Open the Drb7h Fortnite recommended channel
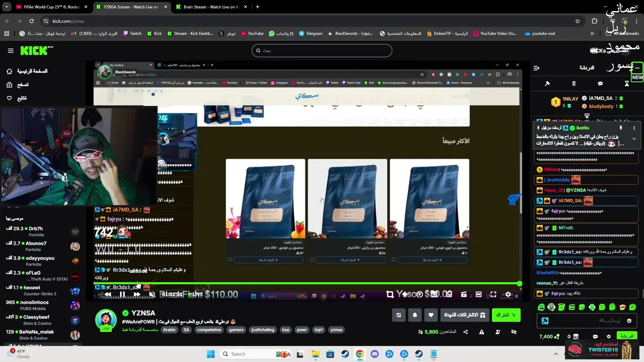Screen dimensions: 644x362 [x=43, y=231]
